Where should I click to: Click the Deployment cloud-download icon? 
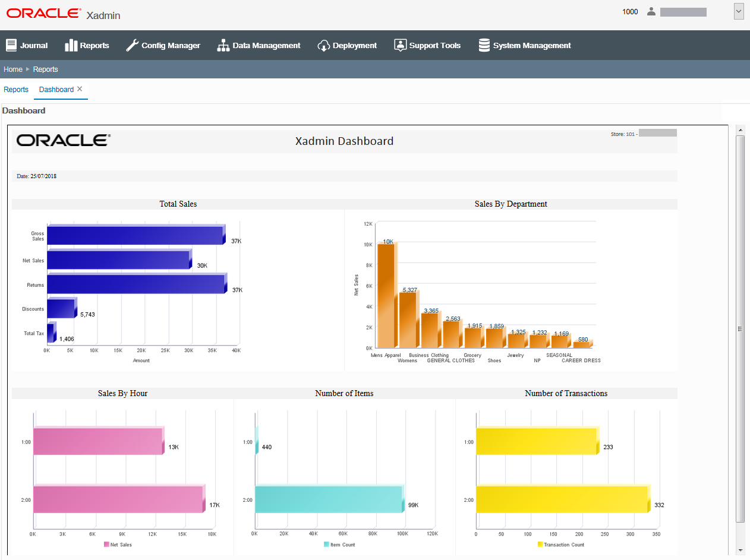pos(324,45)
